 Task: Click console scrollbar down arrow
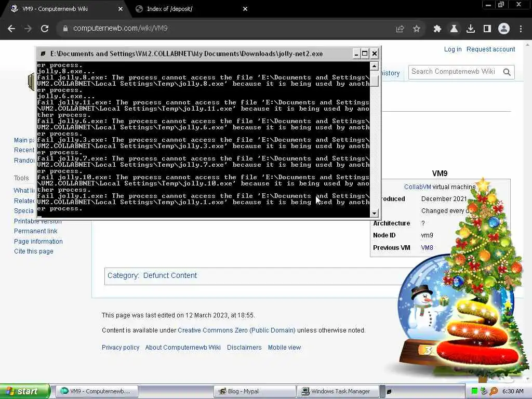pyautogui.click(x=374, y=213)
